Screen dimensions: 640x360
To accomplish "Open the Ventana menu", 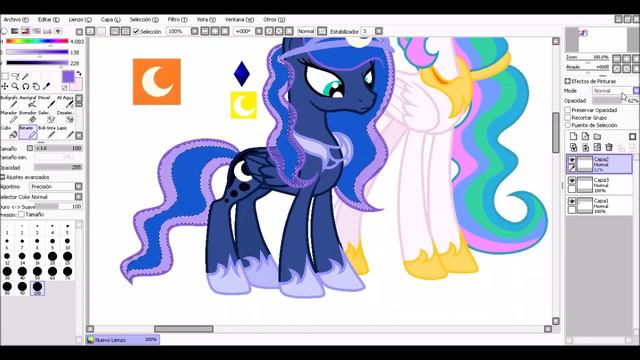I will coord(240,20).
